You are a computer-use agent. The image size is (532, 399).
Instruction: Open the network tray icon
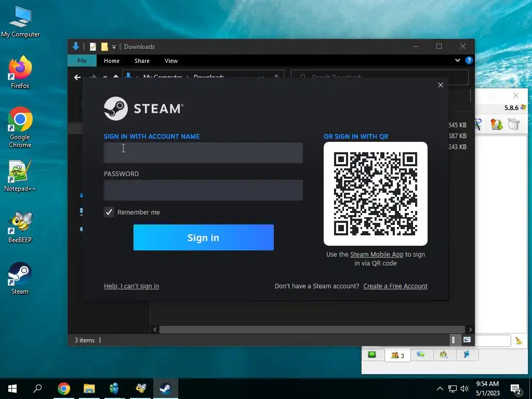tap(453, 389)
